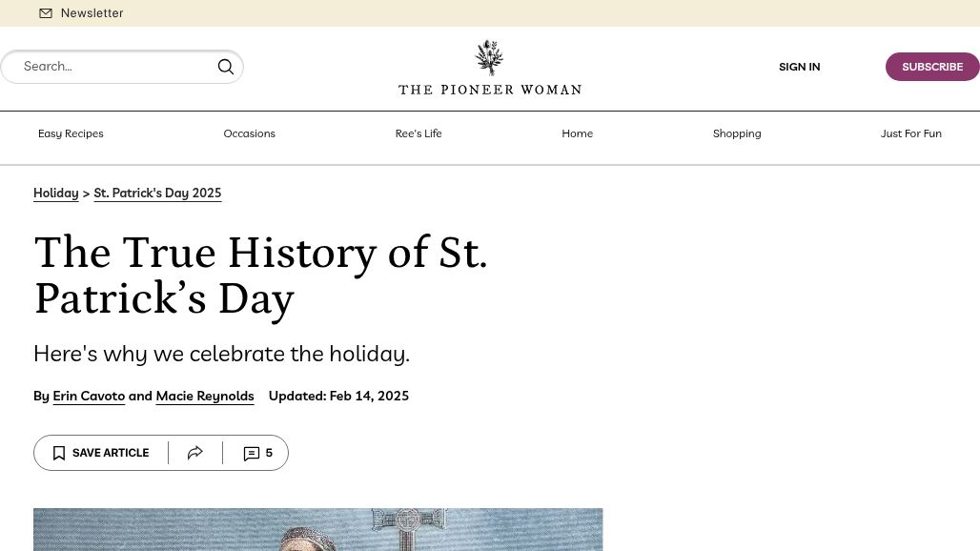
Task: Follow the Holiday breadcrumb link
Action: pyautogui.click(x=56, y=193)
